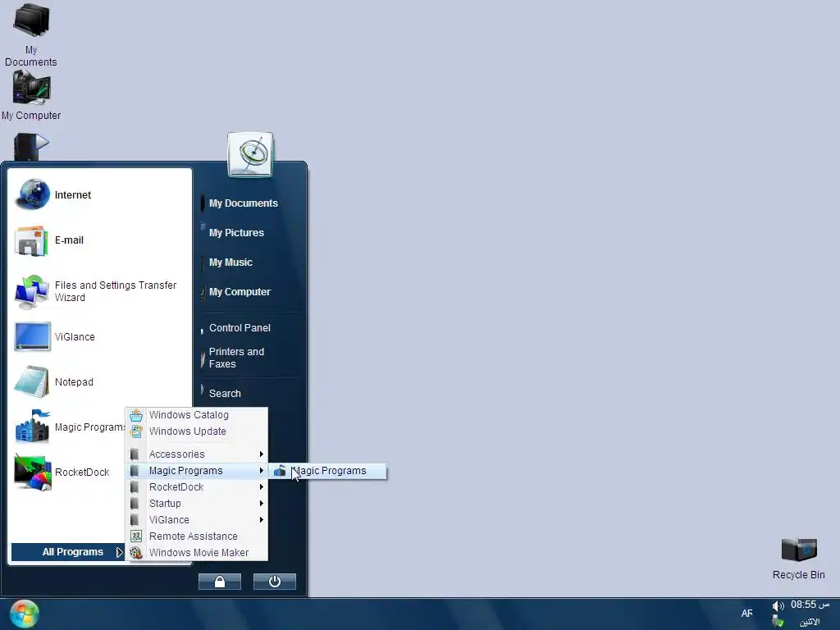Screen dimensions: 840x630
Task: Open My Pictures in Start menu
Action: (x=236, y=233)
